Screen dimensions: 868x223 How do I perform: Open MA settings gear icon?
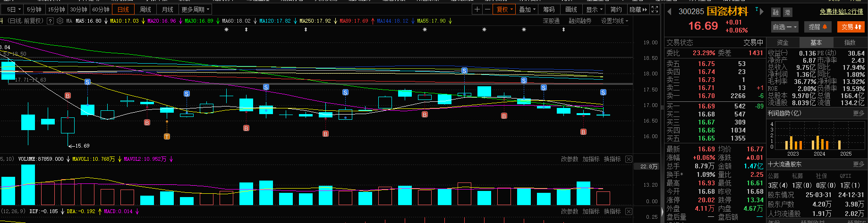click(60, 21)
